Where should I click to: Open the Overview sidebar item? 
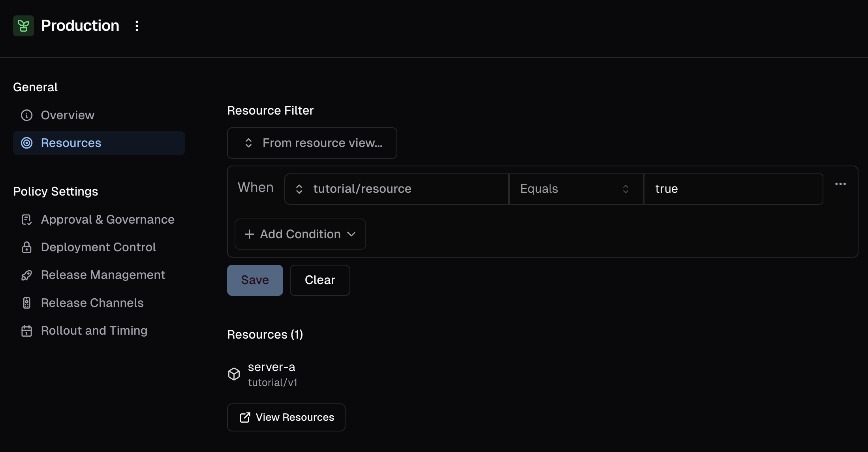point(68,115)
